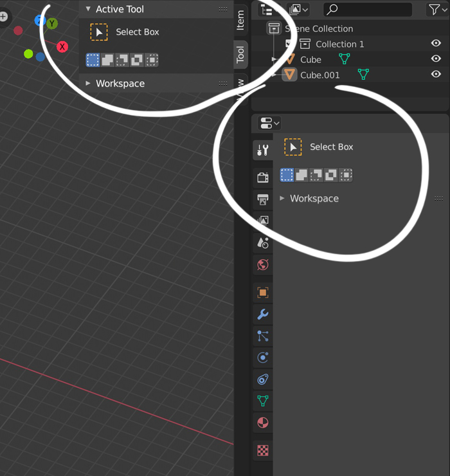Grab the Properties Workspace panel drag handle
Image resolution: width=450 pixels, height=476 pixels.
click(439, 199)
